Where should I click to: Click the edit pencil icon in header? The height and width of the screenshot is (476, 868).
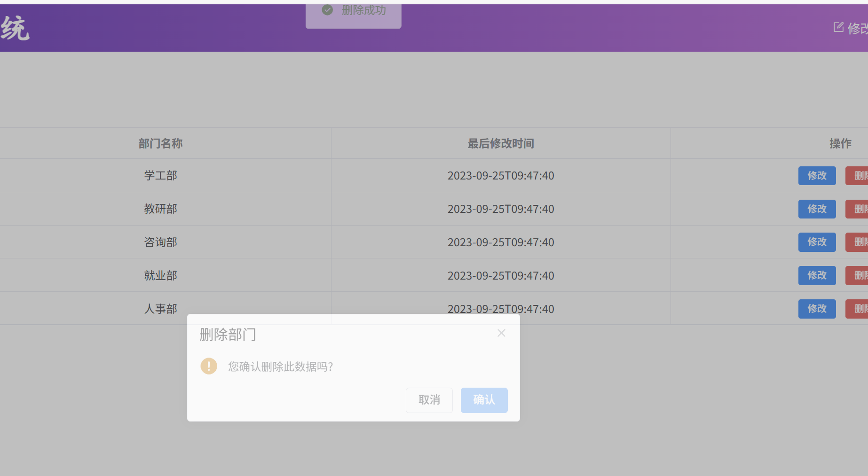[x=838, y=27]
